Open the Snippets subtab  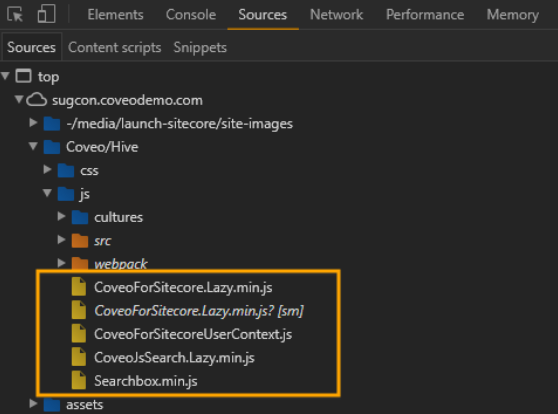(200, 47)
